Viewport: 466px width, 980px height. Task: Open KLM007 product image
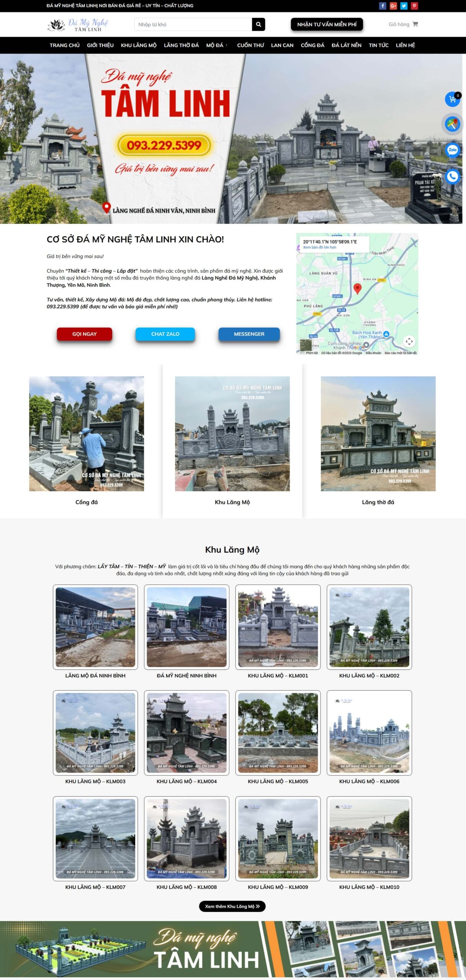tap(95, 838)
